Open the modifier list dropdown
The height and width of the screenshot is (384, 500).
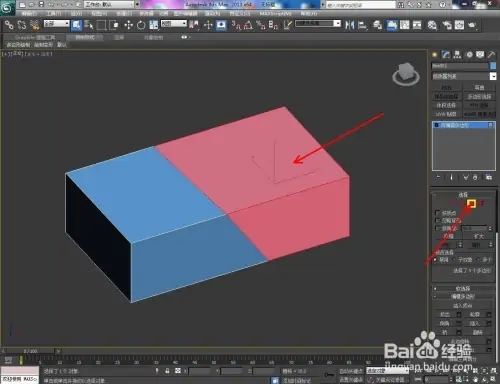click(464, 76)
